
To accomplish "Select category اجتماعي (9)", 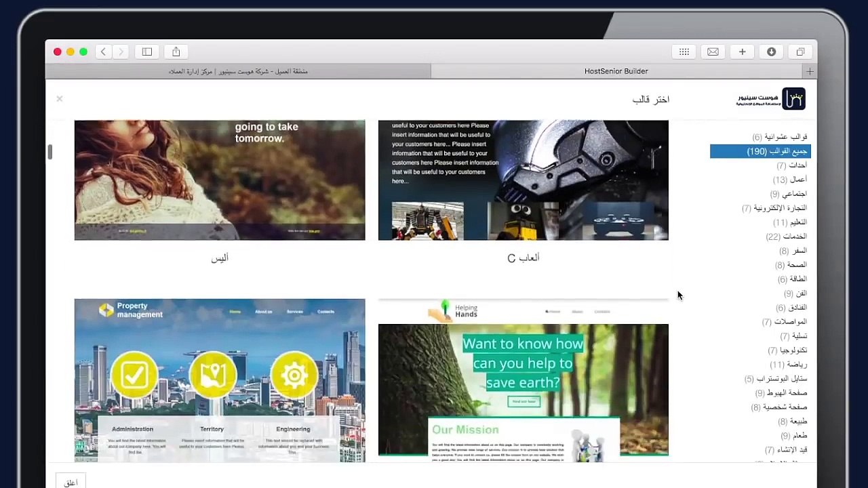I will 788,194.
